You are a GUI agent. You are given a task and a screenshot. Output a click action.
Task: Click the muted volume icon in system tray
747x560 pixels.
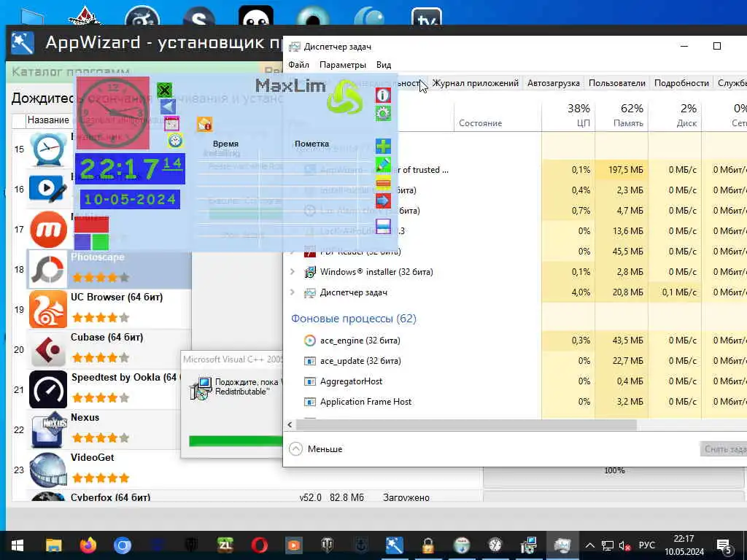(624, 545)
